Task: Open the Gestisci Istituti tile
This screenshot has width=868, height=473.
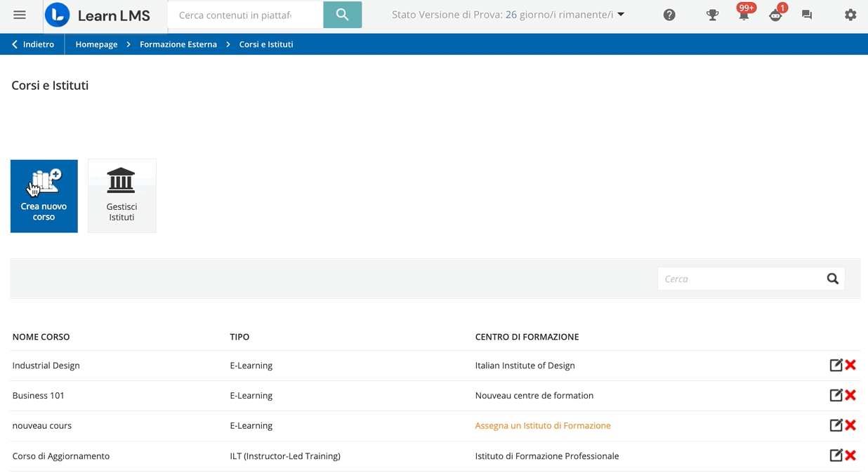Action: coord(122,196)
